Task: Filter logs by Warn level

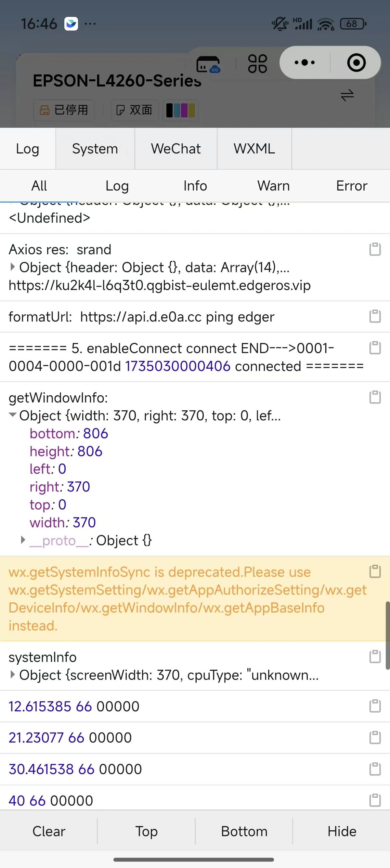Action: point(273,186)
